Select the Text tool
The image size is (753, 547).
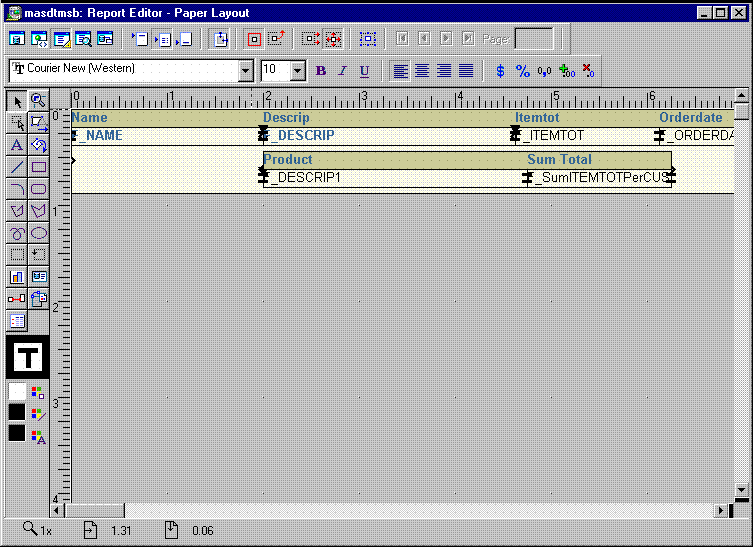pyautogui.click(x=17, y=145)
